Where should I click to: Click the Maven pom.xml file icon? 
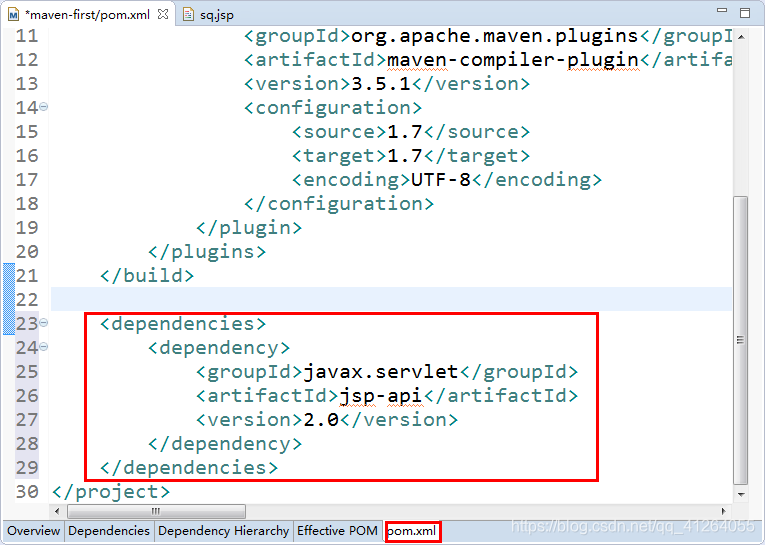click(x=13, y=15)
